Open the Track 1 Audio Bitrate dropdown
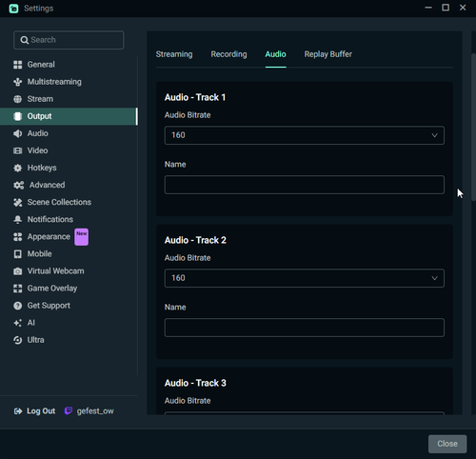The image size is (476, 459). 305,135
